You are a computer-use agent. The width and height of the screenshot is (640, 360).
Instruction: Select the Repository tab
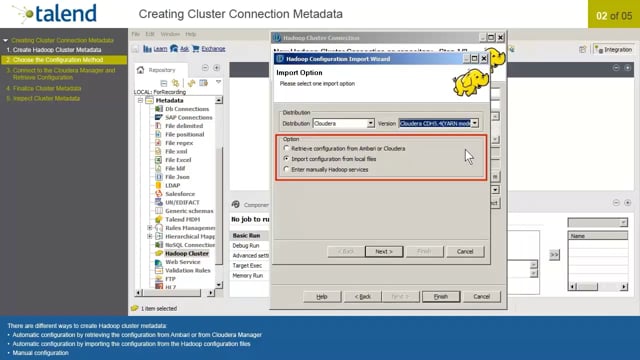coord(162,70)
